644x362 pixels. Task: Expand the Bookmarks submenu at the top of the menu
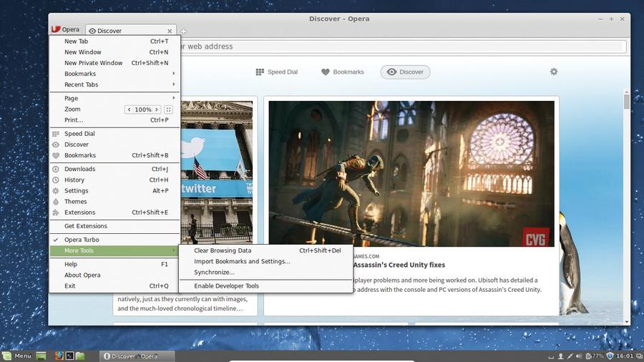115,74
